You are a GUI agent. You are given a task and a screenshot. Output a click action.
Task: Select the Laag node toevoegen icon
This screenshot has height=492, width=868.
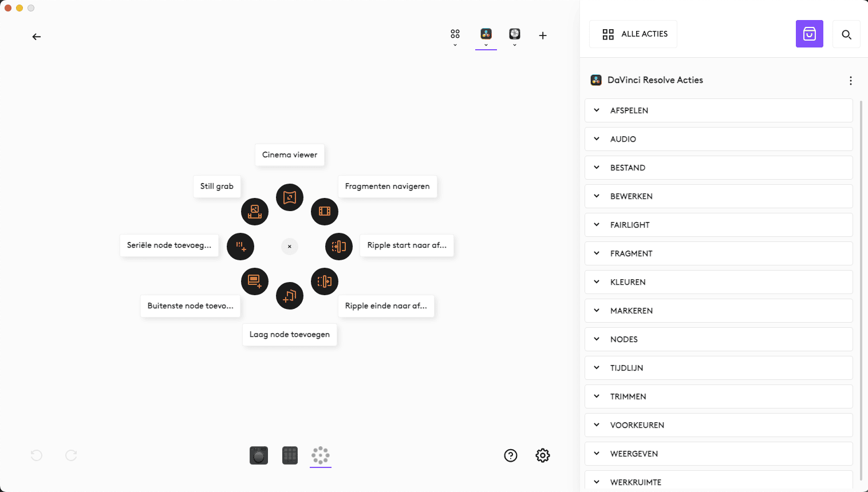point(290,296)
